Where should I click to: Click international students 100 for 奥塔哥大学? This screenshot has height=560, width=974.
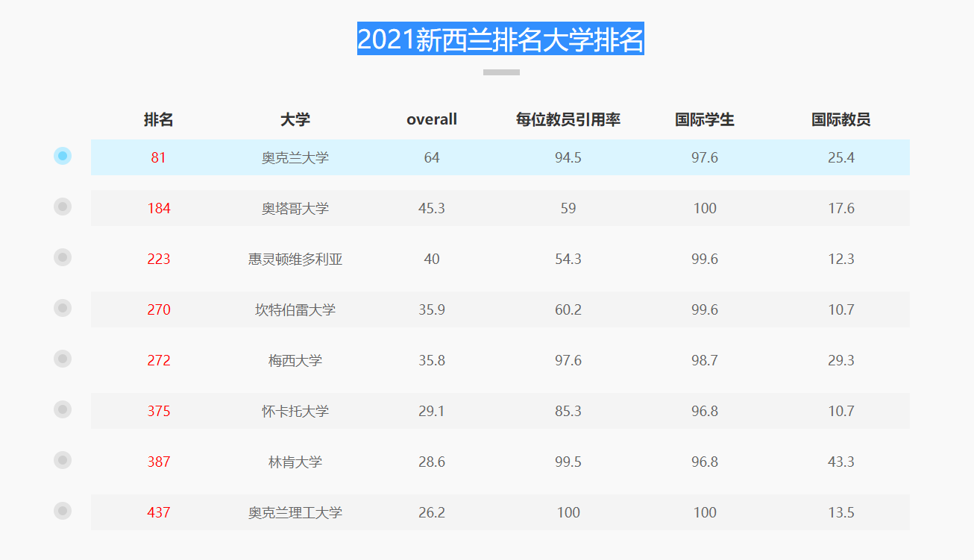[x=705, y=208]
